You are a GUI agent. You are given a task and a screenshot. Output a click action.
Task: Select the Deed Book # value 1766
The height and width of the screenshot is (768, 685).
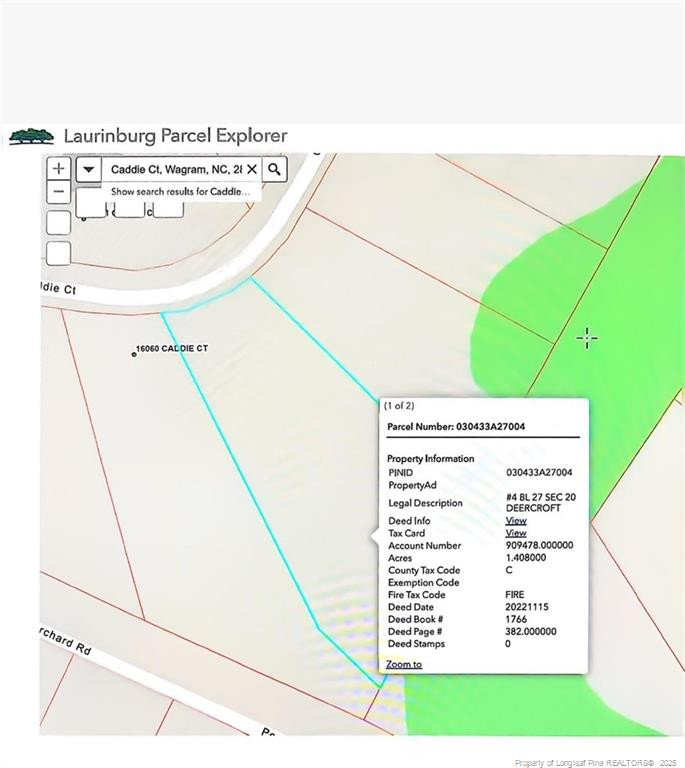click(516, 619)
